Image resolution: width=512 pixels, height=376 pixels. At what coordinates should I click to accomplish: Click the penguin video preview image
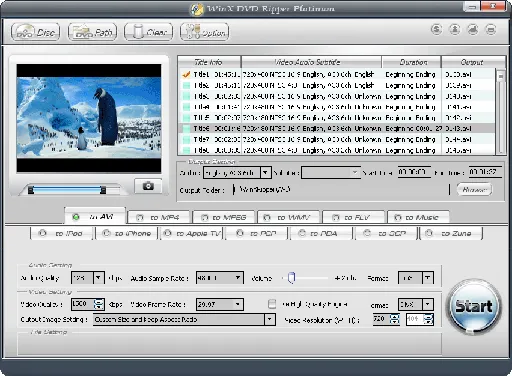pos(89,118)
